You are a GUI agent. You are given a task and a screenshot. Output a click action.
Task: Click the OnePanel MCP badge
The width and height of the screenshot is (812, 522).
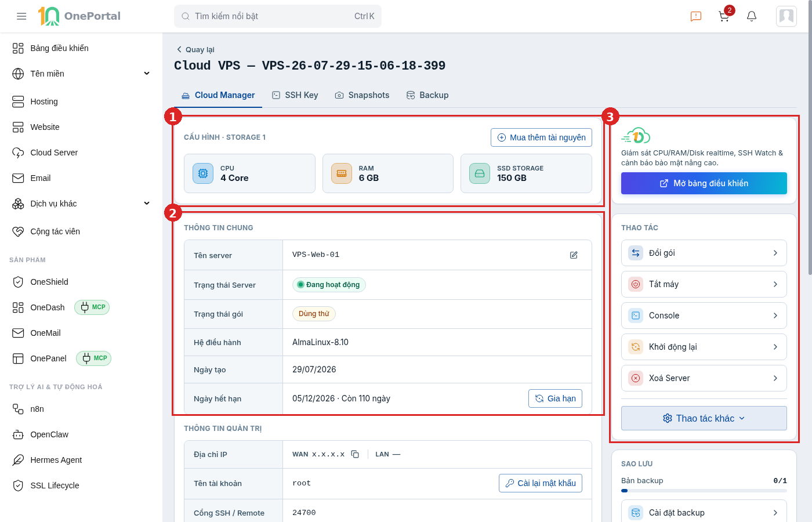93,358
